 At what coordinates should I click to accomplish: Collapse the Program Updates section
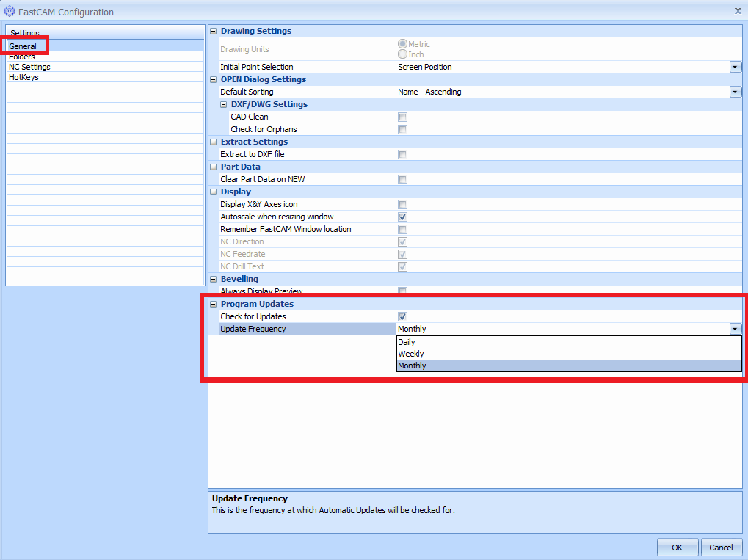click(x=213, y=305)
